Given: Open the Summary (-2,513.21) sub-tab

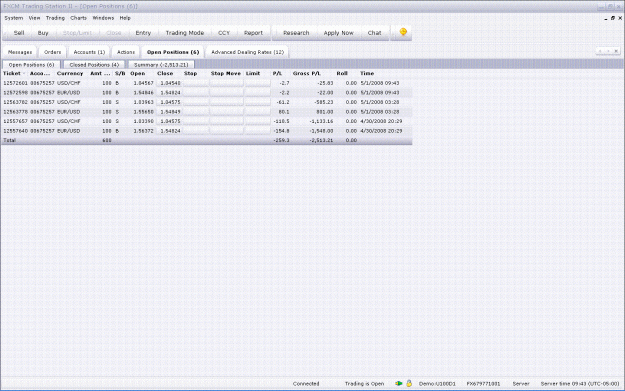Looking at the screenshot, I should click(x=161, y=65).
